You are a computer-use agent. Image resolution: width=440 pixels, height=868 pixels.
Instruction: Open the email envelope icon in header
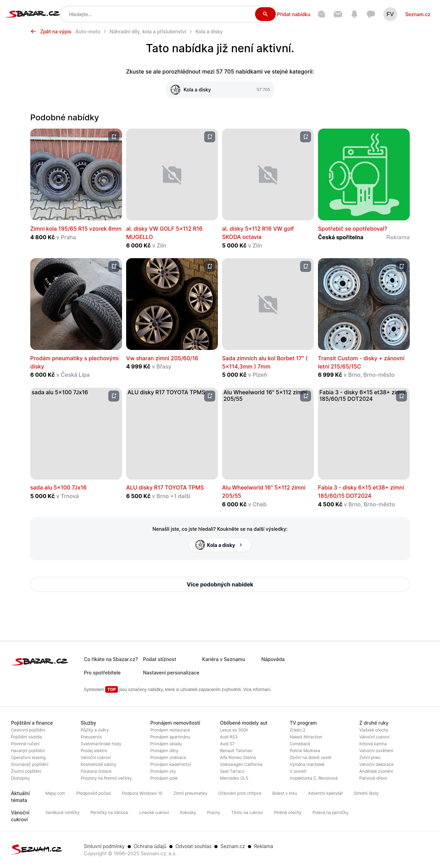click(338, 14)
